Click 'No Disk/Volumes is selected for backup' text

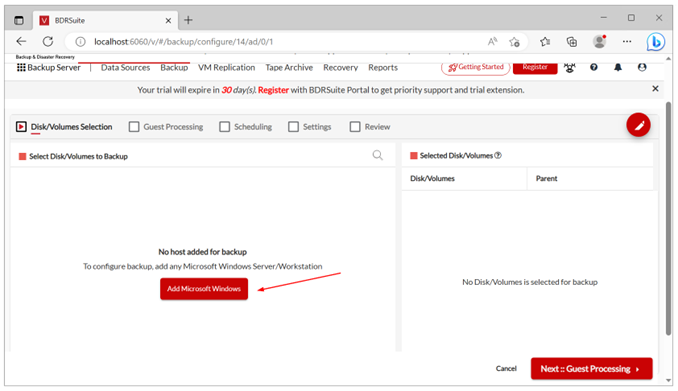[530, 282]
